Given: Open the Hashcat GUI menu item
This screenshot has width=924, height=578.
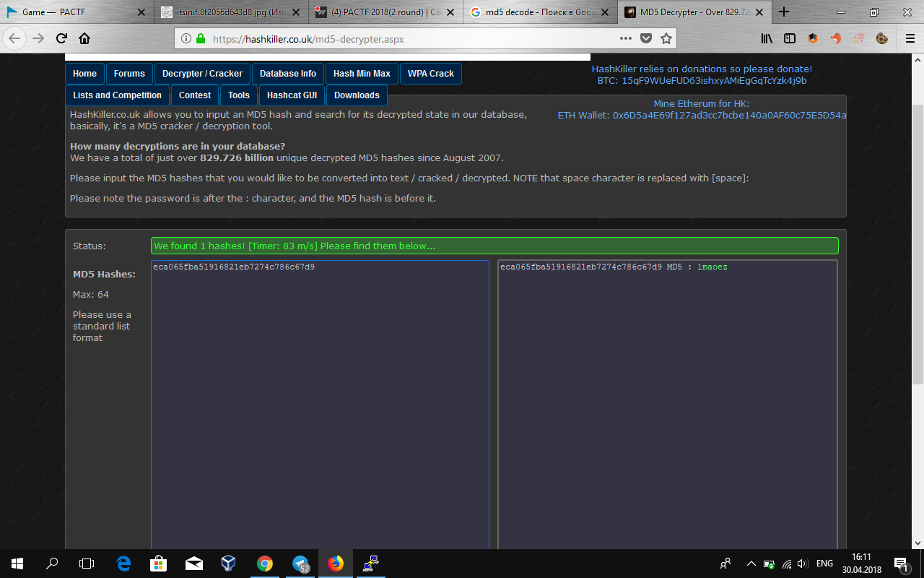Looking at the screenshot, I should pyautogui.click(x=292, y=95).
